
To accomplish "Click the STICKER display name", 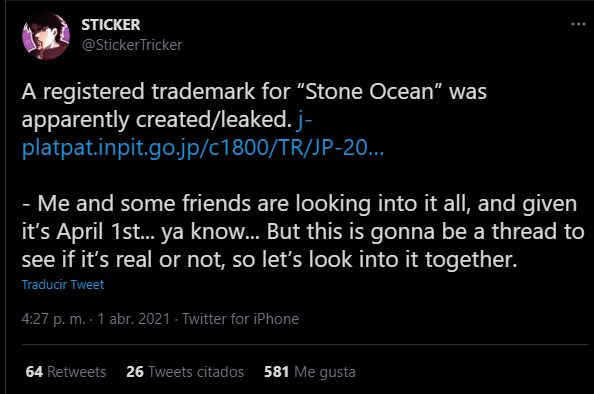I will pos(111,25).
